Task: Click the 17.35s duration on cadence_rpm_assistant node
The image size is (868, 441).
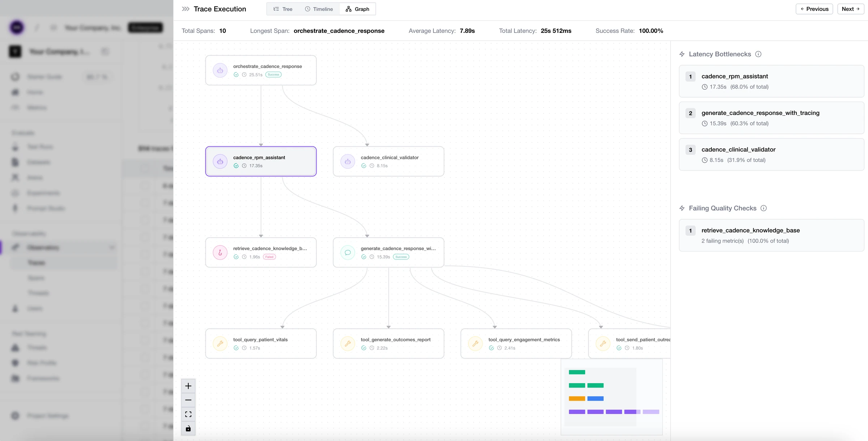Action: tap(256, 166)
